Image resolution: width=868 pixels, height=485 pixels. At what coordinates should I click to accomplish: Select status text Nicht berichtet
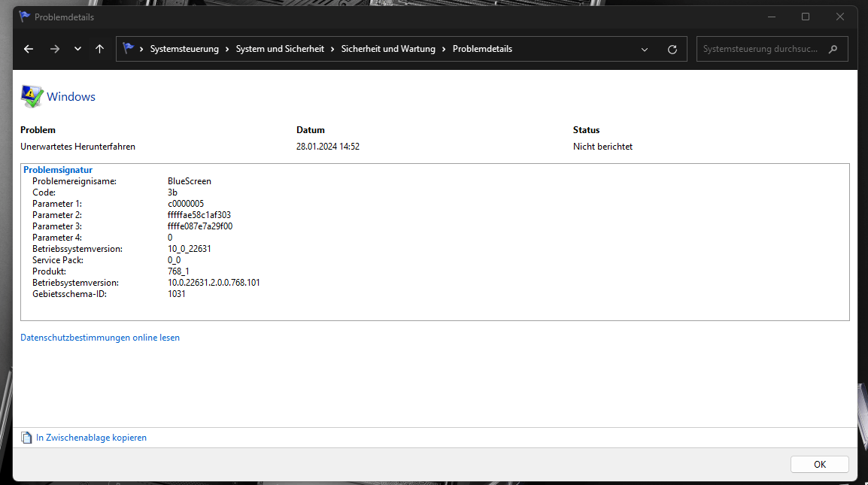coord(602,147)
